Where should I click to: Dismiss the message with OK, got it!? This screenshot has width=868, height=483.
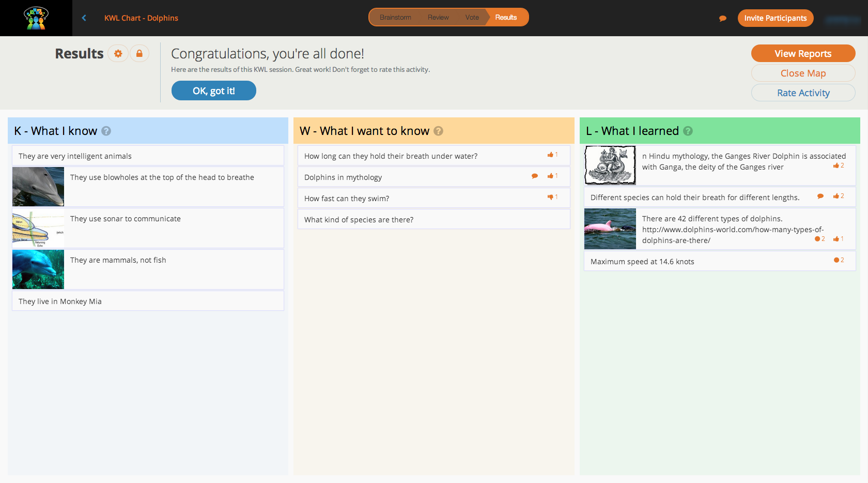214,90
